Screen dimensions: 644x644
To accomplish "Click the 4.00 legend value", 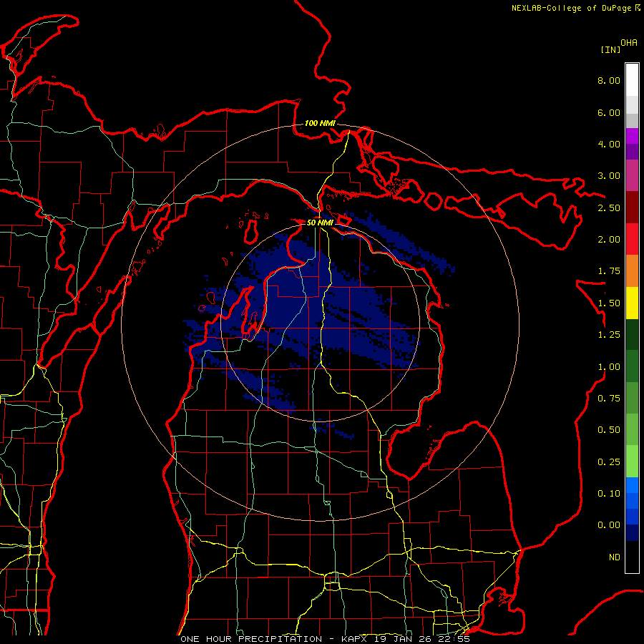I will click(609, 144).
